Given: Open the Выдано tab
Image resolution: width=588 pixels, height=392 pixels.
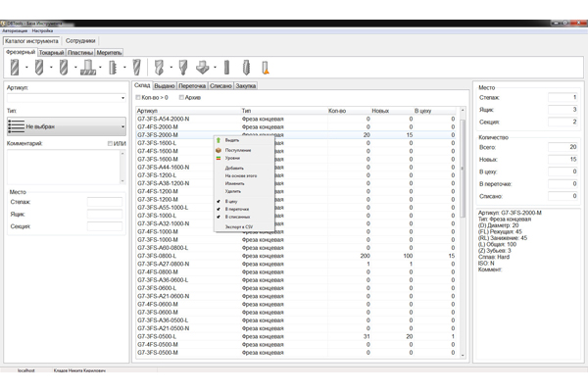Looking at the screenshot, I should coord(165,86).
